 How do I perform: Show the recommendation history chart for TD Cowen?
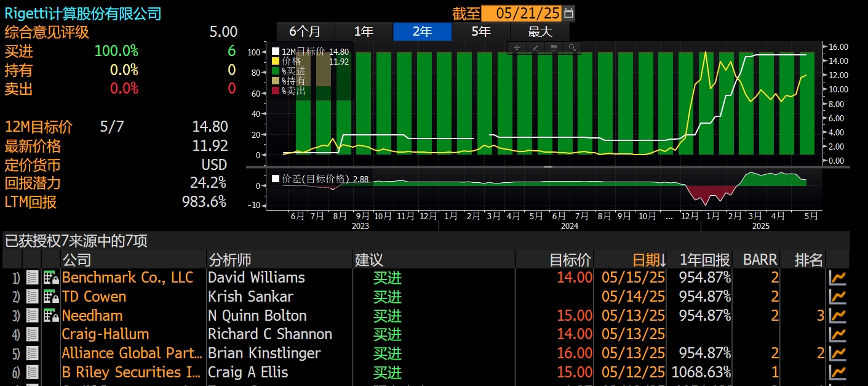tap(838, 297)
